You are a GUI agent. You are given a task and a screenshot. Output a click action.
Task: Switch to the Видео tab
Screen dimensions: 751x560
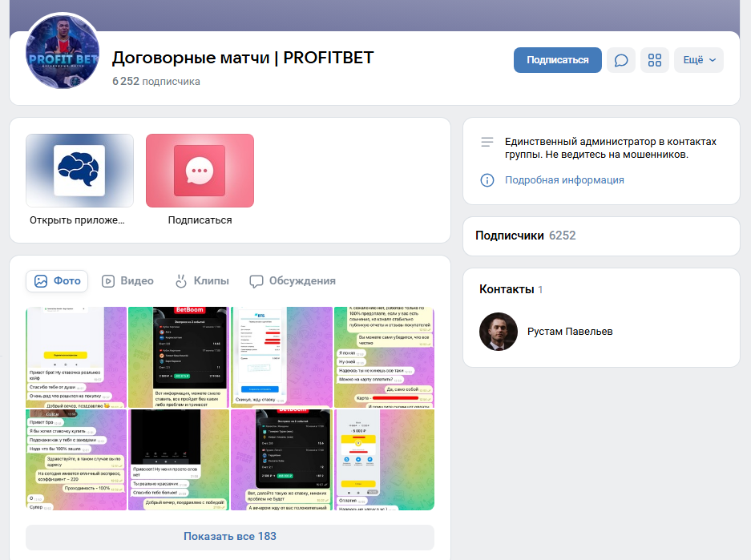click(x=127, y=281)
